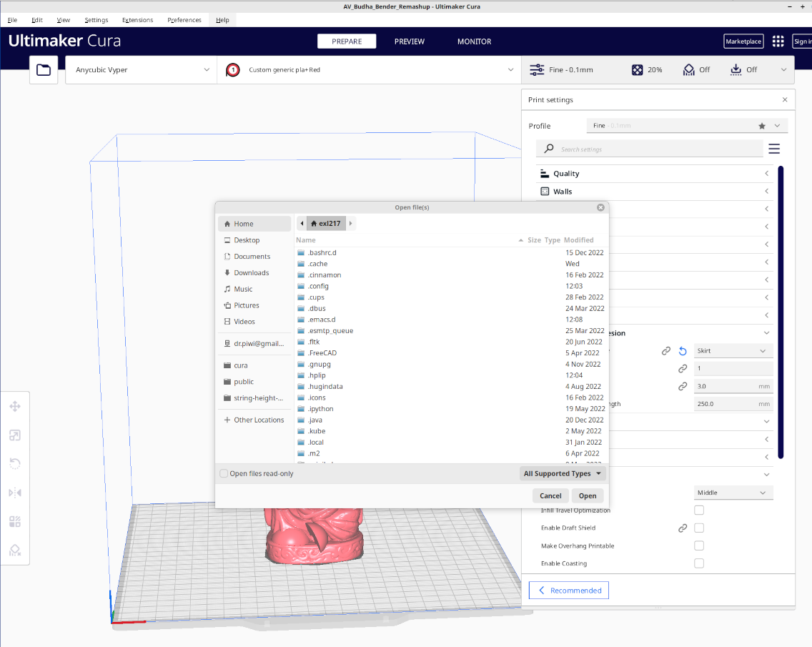The height and width of the screenshot is (647, 812).
Task: Click the support Off icon
Action: (689, 69)
